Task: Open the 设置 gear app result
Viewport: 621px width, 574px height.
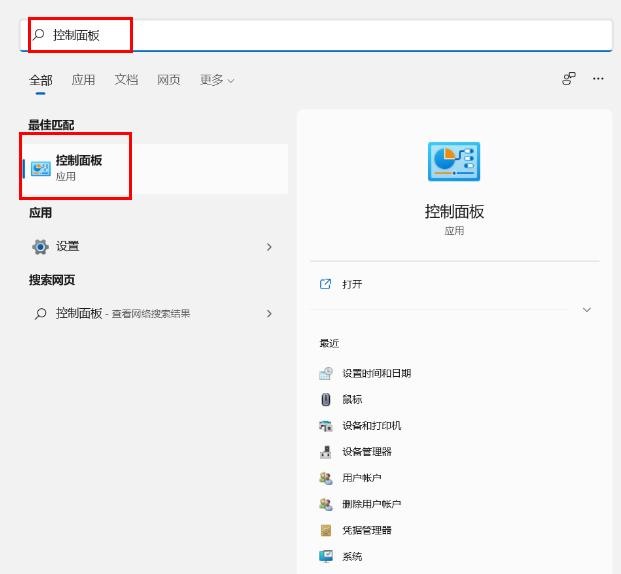Action: [67, 246]
